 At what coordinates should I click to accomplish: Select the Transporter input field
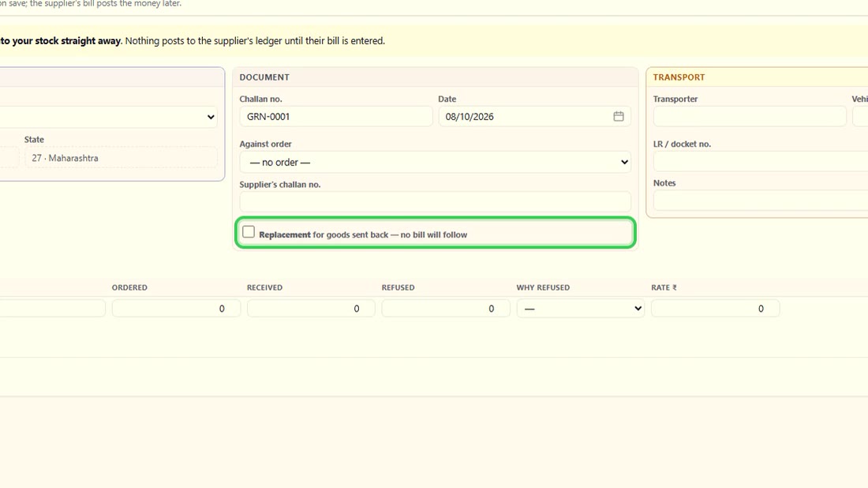tap(750, 116)
